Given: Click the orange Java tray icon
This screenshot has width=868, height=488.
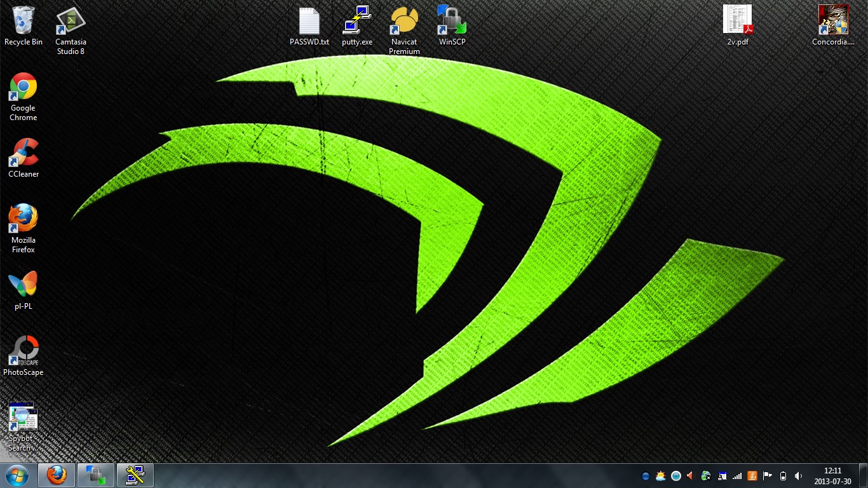Looking at the screenshot, I should tap(752, 476).
